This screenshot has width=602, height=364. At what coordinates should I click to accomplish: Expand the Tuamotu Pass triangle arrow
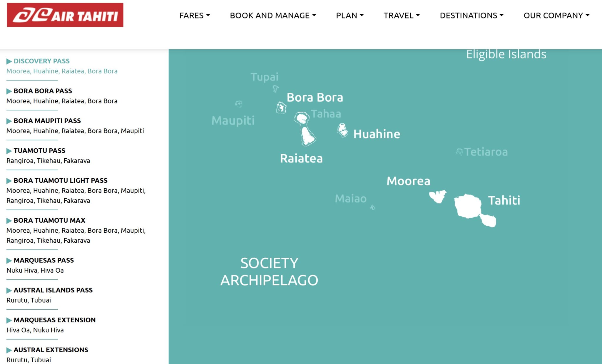pos(9,151)
